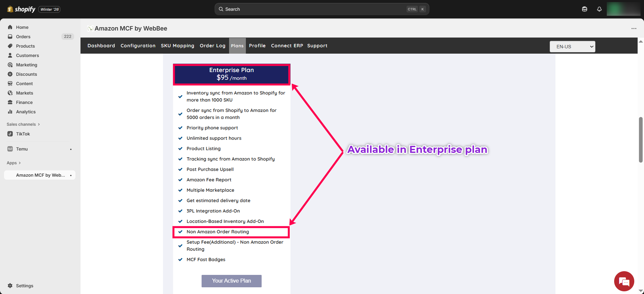Click the Products tag icon
The height and width of the screenshot is (294, 644).
pyautogui.click(x=10, y=46)
